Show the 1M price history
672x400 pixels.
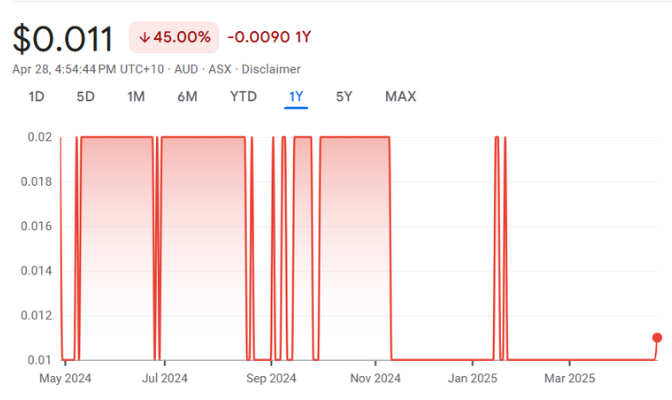pos(136,96)
